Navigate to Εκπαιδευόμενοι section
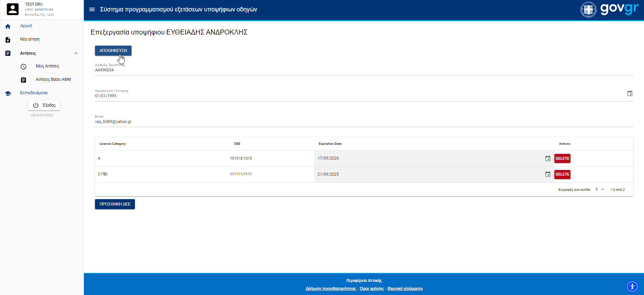The width and height of the screenshot is (644, 295). 34,93
